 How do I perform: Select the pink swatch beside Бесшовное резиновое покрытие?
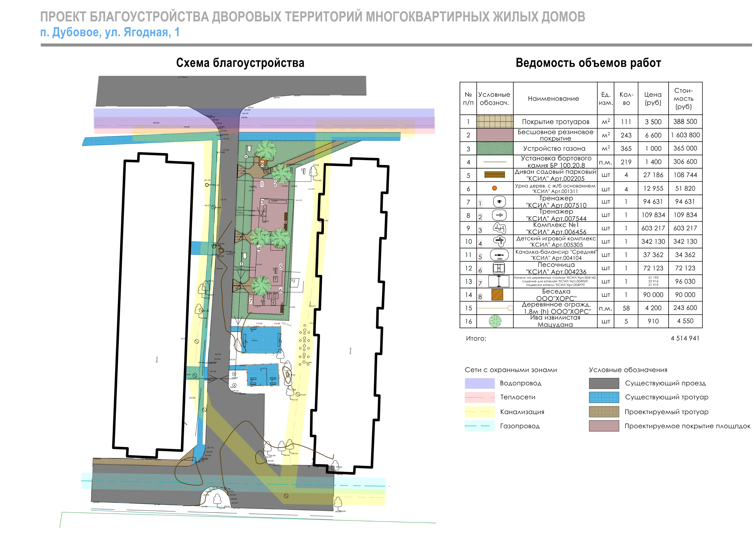[x=495, y=135]
